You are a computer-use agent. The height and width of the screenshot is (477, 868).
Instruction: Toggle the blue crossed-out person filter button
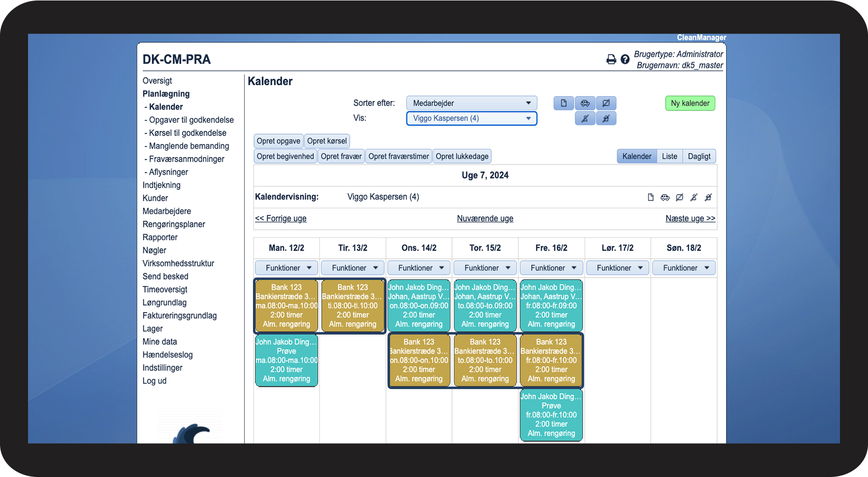[x=585, y=118]
